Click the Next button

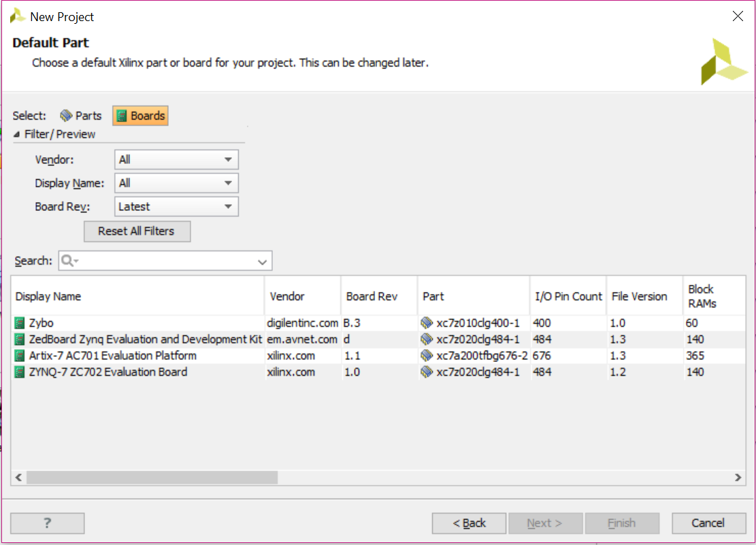545,523
